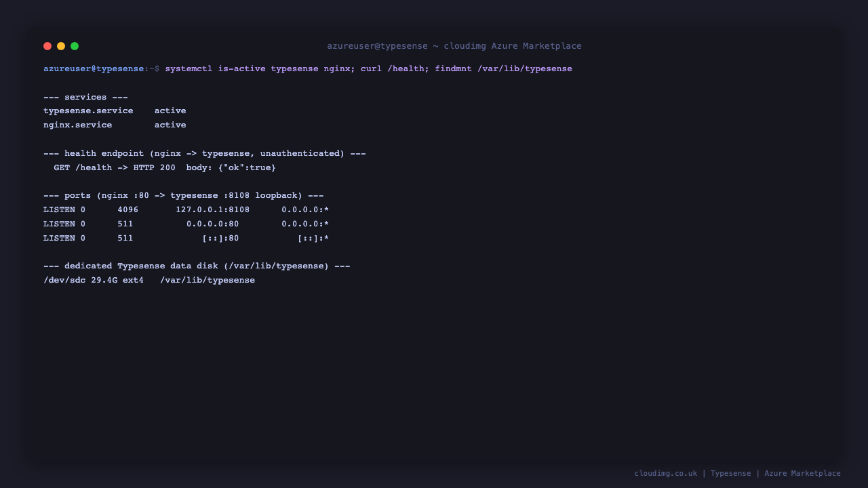Click the command 'systemctl is-active typesense nginx;'
This screenshot has width=868, height=488.
pos(260,69)
